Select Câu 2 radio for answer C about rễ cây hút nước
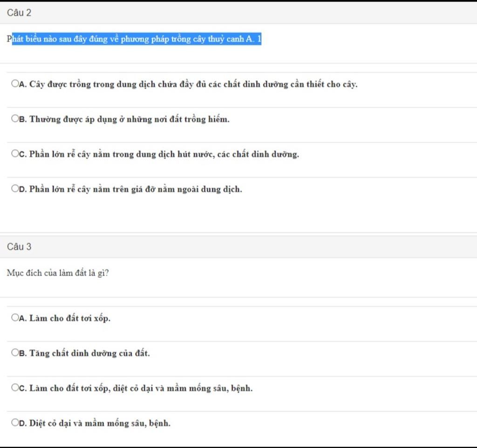The image size is (477, 448). [15, 153]
